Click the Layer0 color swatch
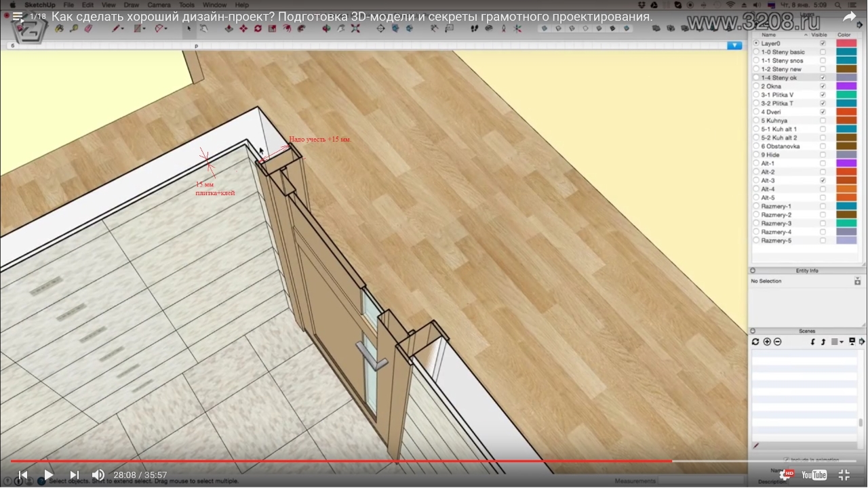 [x=846, y=43]
